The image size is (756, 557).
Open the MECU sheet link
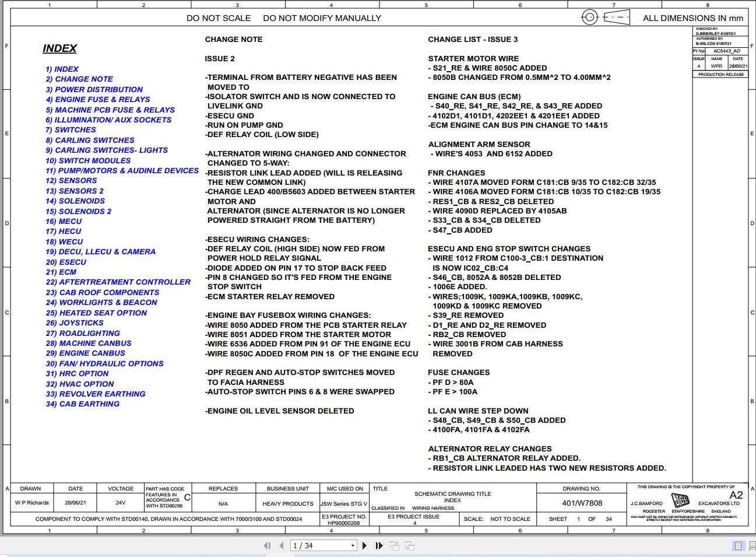point(64,221)
